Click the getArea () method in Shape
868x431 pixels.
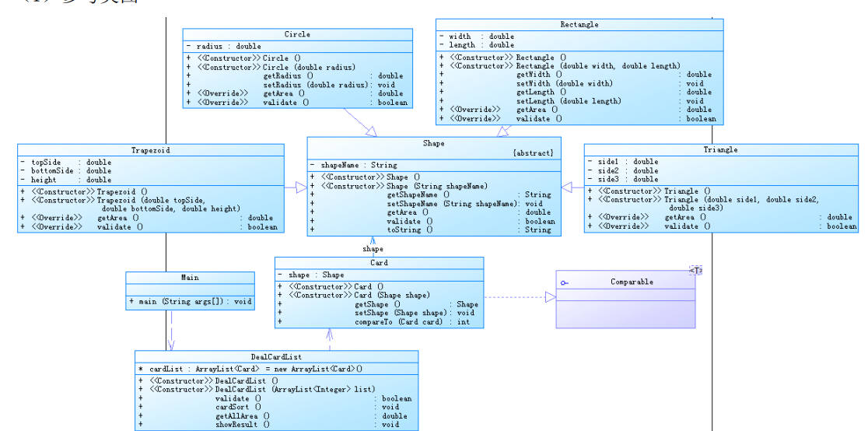pos(408,212)
